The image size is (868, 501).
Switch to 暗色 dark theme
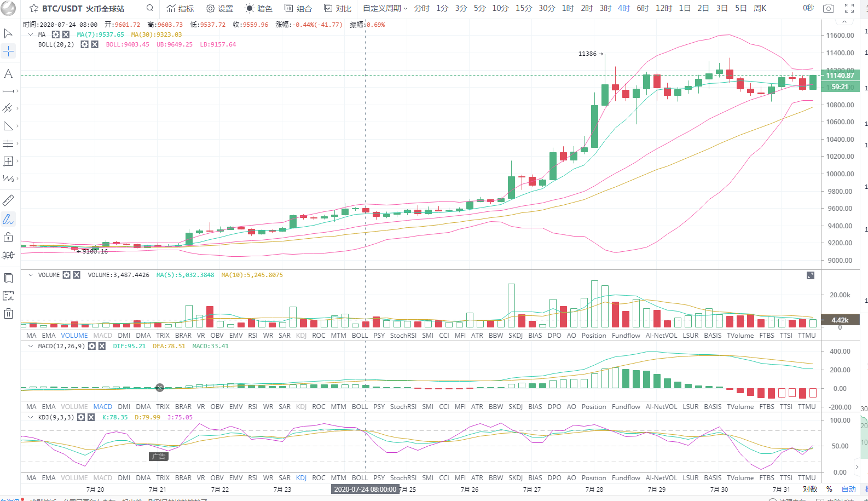click(258, 8)
